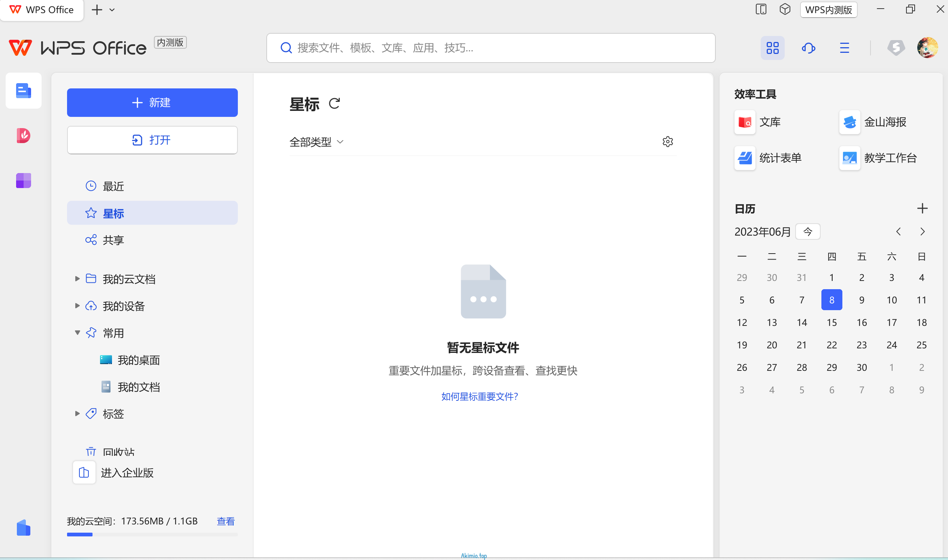Open the red Docer leaf icon in left rail
Viewport: 948px width, 560px height.
click(x=23, y=136)
